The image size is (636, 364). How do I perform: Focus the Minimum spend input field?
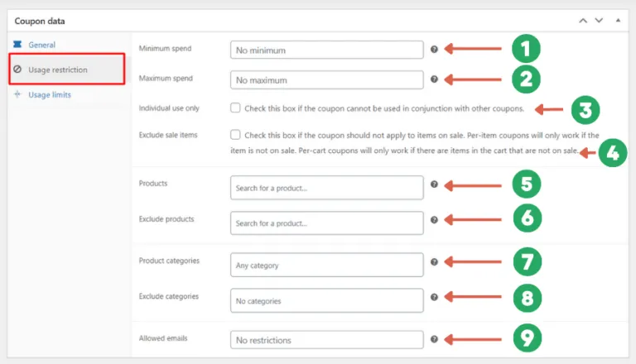327,50
